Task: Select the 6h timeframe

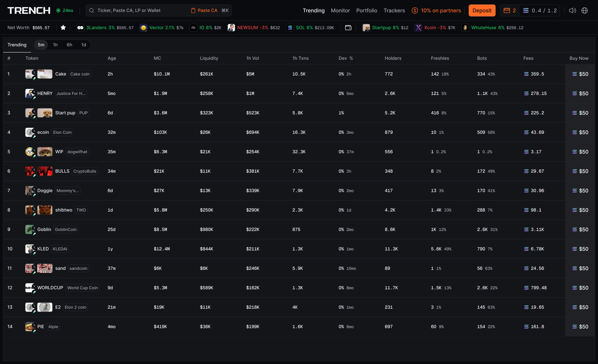Action: pyautogui.click(x=70, y=45)
